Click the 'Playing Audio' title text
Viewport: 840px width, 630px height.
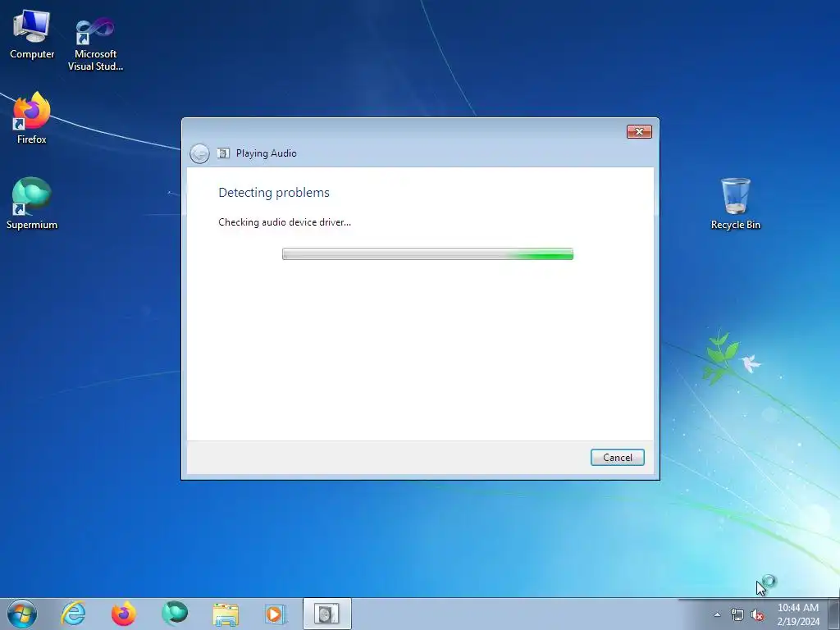point(267,153)
